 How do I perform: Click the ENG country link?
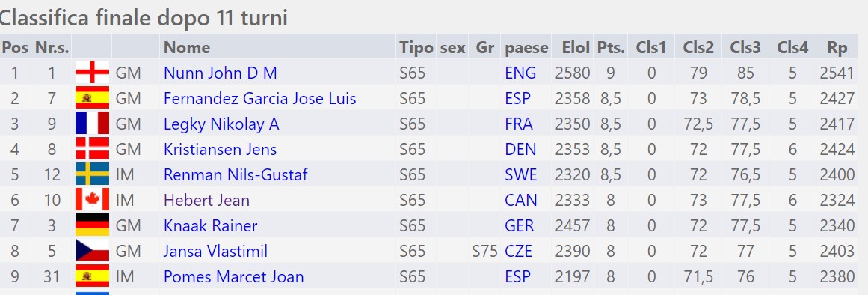click(x=520, y=73)
